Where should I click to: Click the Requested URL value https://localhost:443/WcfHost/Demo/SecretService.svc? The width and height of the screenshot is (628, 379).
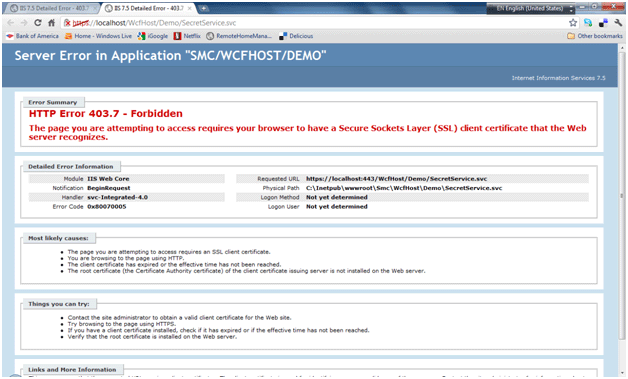[397, 179]
